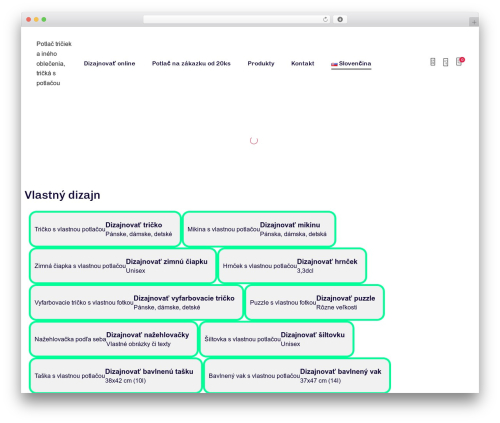Open the Dizajnovať šiltovku card
Image resolution: width=500 pixels, height=423 pixels.
tap(277, 339)
